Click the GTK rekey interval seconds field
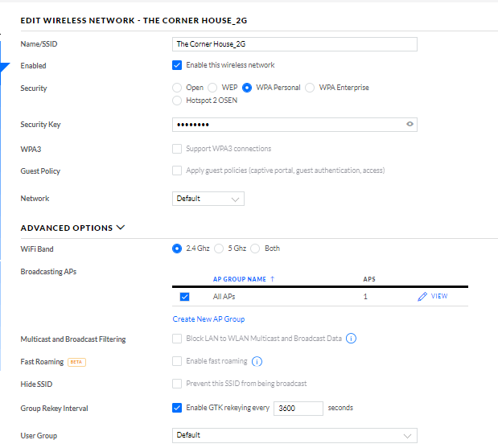498x448 pixels. coord(298,408)
